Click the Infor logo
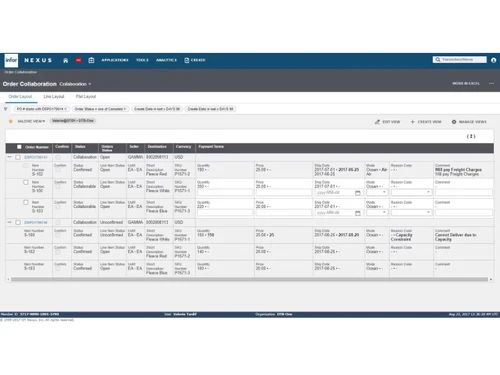500x375 pixels. click(11, 60)
